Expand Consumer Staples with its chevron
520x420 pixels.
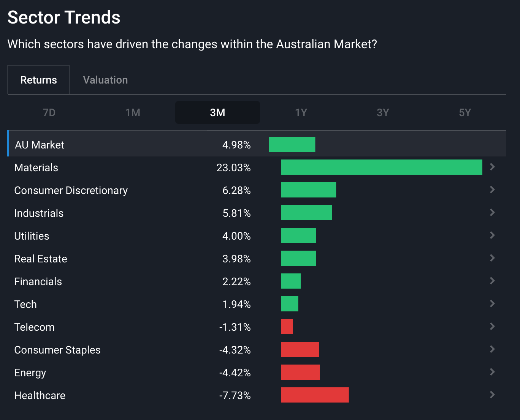(x=492, y=349)
